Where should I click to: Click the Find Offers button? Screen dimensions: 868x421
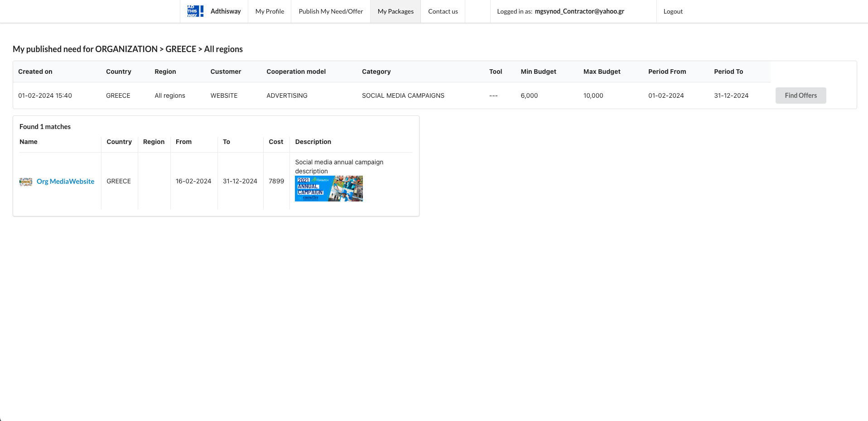pos(800,96)
